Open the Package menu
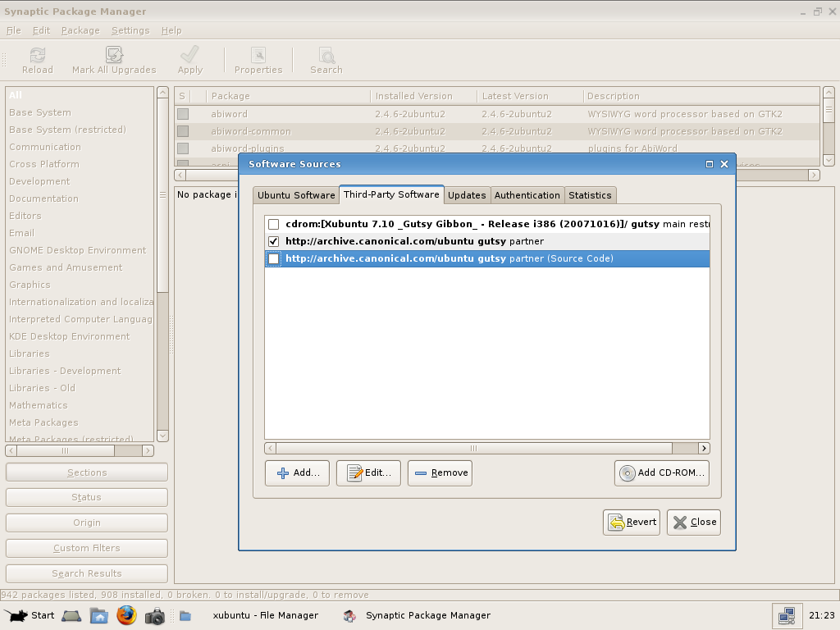840x630 pixels. click(x=80, y=30)
